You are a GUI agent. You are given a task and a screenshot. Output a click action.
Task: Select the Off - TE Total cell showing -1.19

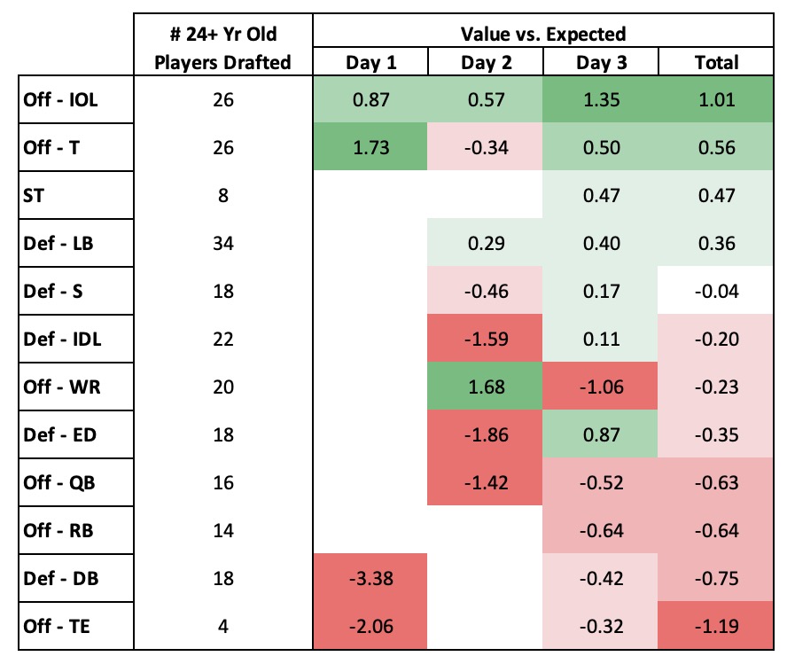pyautogui.click(x=716, y=625)
